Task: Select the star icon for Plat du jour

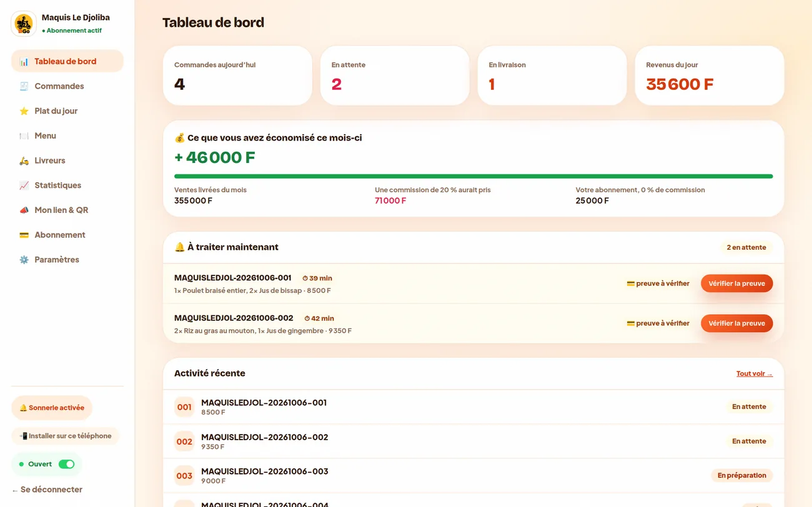Action: pyautogui.click(x=24, y=111)
